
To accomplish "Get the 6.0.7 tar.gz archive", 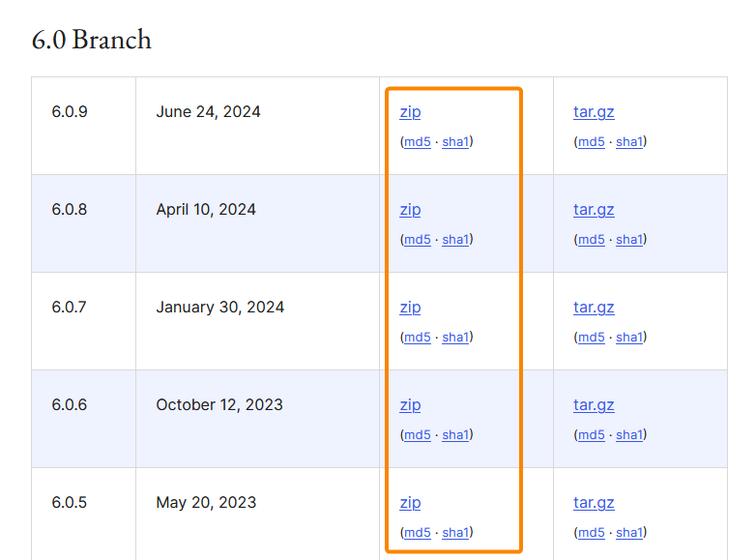I will coord(594,308).
